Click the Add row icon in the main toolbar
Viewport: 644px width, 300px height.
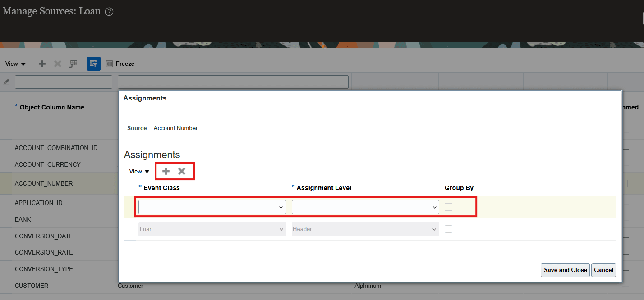pos(42,64)
